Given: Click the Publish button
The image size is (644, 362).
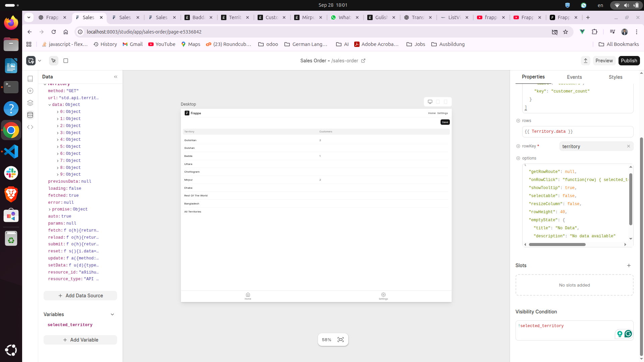Looking at the screenshot, I should pyautogui.click(x=629, y=61).
